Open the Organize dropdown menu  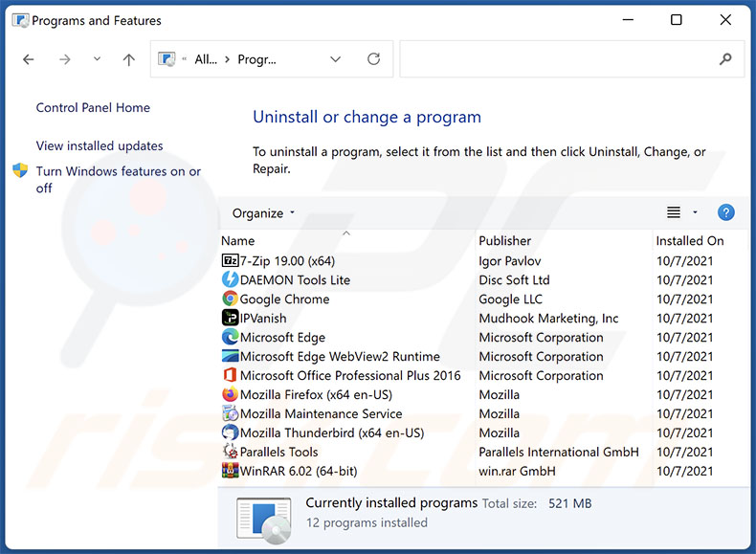coord(264,213)
